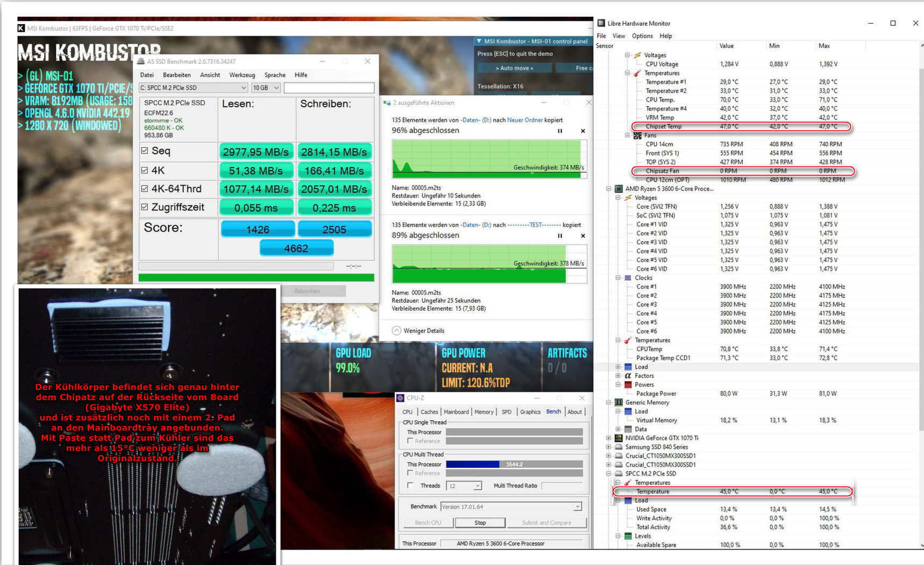Click the Weniger Details chevron icon
The image size is (924, 565).
[396, 331]
